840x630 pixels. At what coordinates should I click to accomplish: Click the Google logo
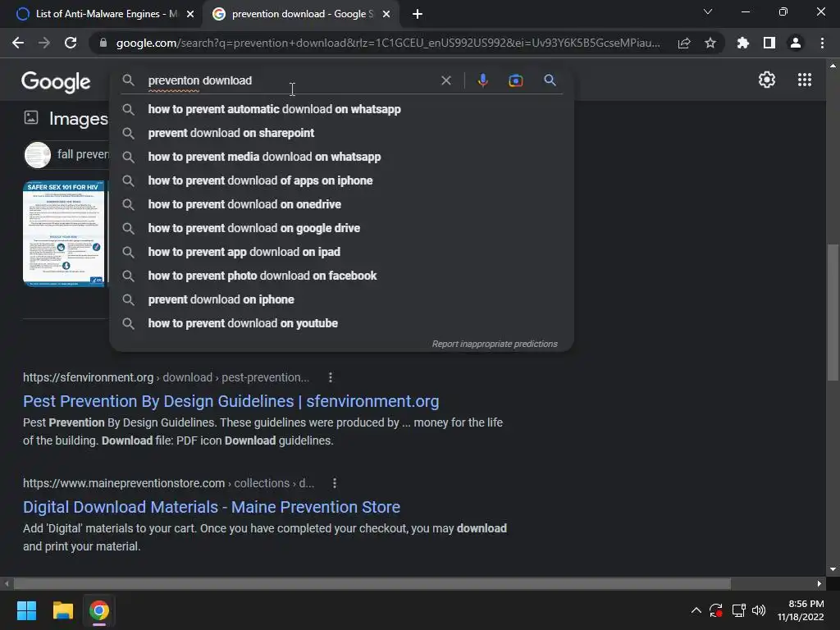pos(56,81)
